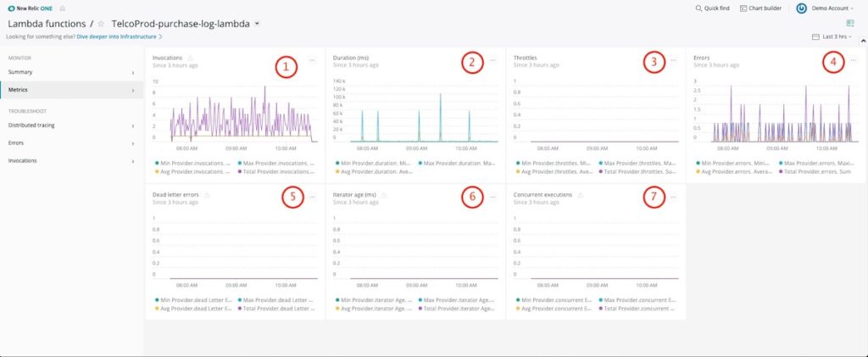Screen dimensions: 868x357
Task: Click alert bell beside Dead letter errors
Action: (207, 195)
